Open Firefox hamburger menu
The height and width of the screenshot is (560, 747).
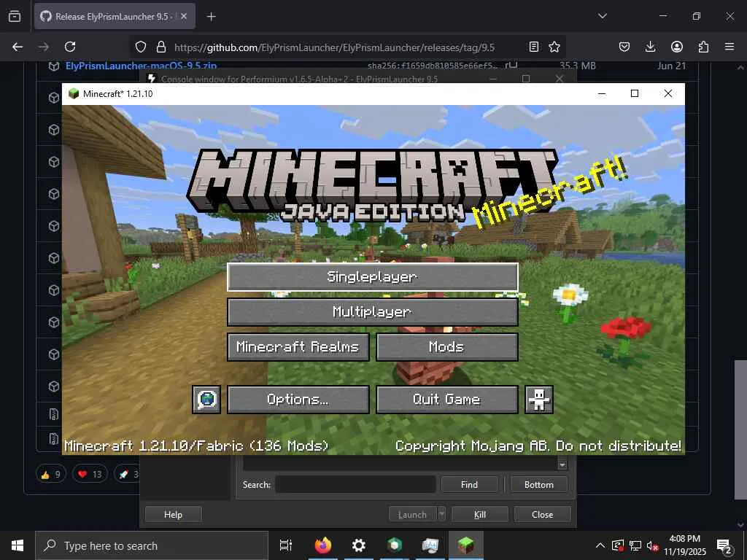click(729, 47)
